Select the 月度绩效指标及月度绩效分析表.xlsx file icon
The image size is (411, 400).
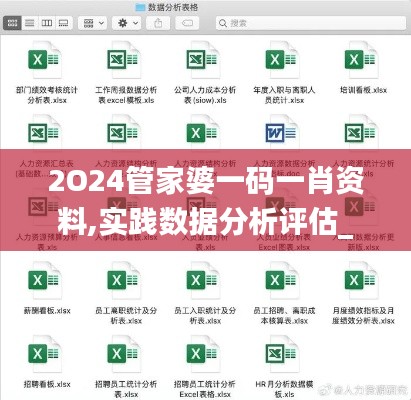coord(361,280)
